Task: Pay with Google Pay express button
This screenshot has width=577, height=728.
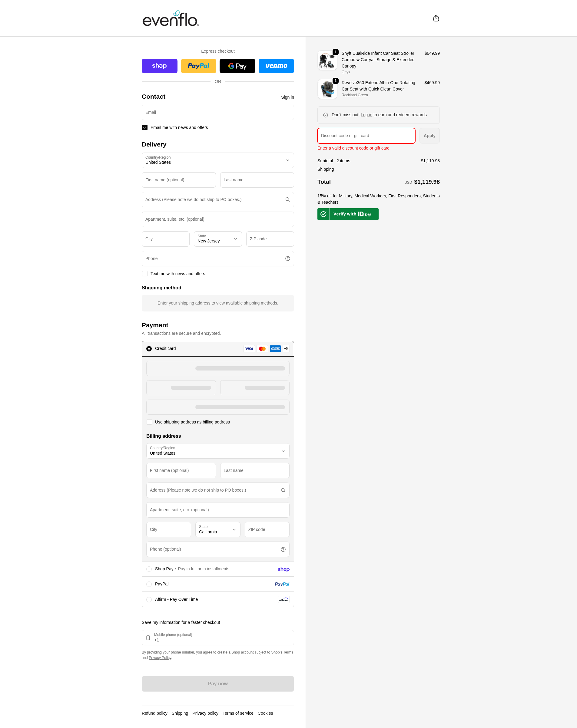Action: (237, 66)
